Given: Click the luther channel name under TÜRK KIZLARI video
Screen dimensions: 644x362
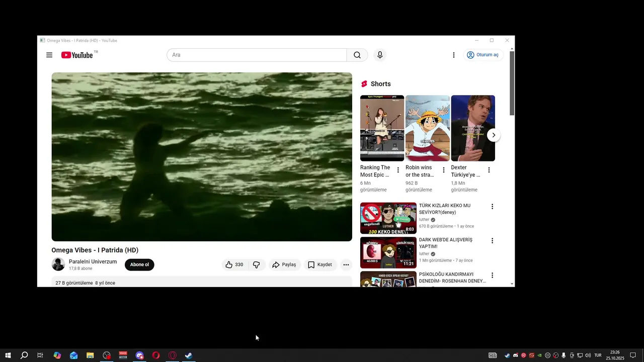Looking at the screenshot, I should [424, 220].
